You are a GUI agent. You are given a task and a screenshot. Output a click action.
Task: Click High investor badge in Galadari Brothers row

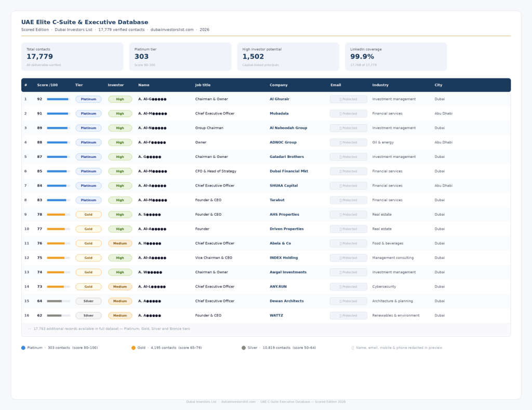[120, 157]
